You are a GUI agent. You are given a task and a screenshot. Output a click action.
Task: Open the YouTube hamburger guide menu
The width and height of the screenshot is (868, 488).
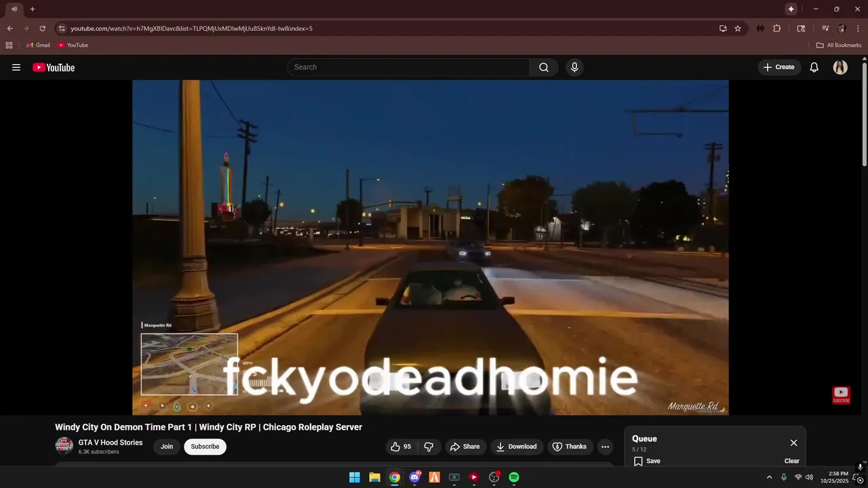pos(16,67)
